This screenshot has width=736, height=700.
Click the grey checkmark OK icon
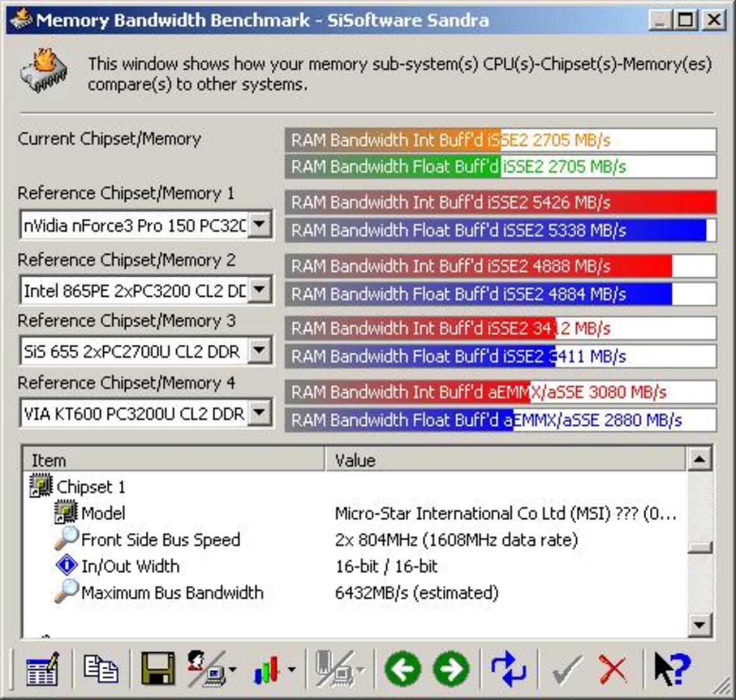point(567,669)
